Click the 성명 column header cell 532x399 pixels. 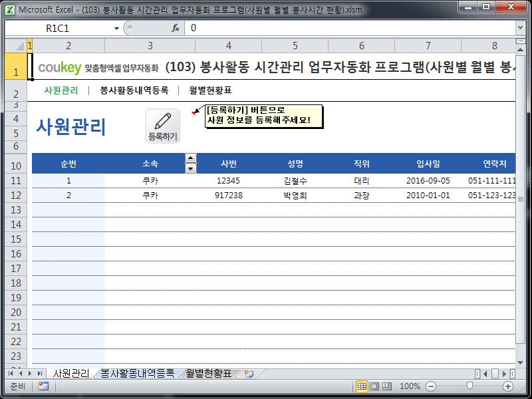click(x=295, y=164)
